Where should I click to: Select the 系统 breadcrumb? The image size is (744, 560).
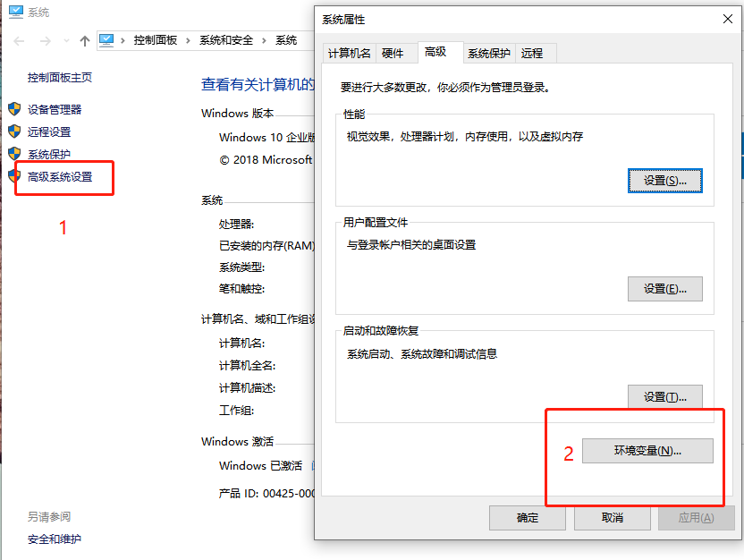pyautogui.click(x=286, y=40)
